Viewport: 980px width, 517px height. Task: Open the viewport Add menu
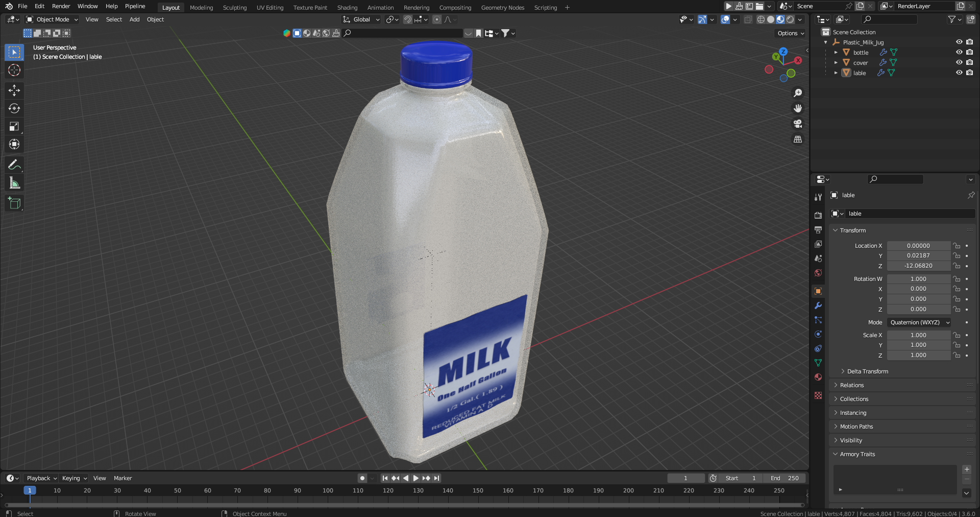point(134,19)
